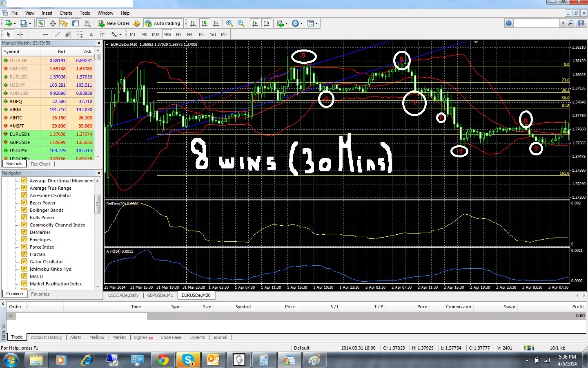This screenshot has height=368, width=588.
Task: Switch to the USDCADe,Daily chart tab
Action: point(123,295)
